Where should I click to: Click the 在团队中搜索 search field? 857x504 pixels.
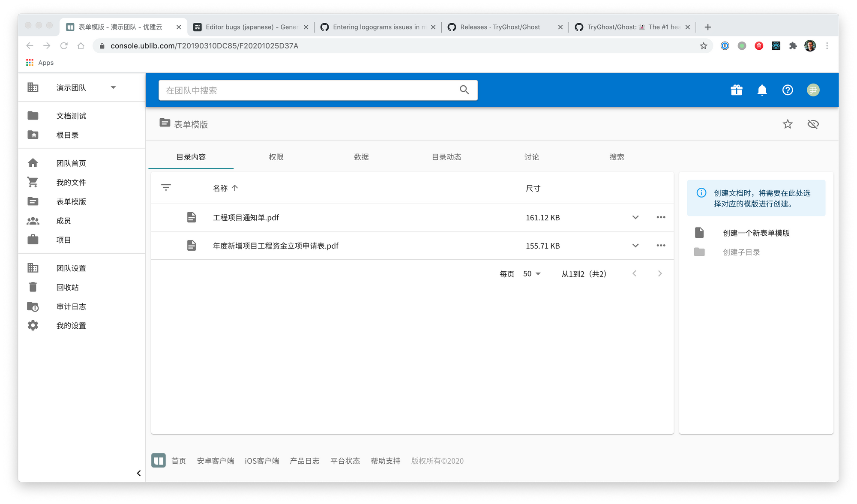[309, 90]
